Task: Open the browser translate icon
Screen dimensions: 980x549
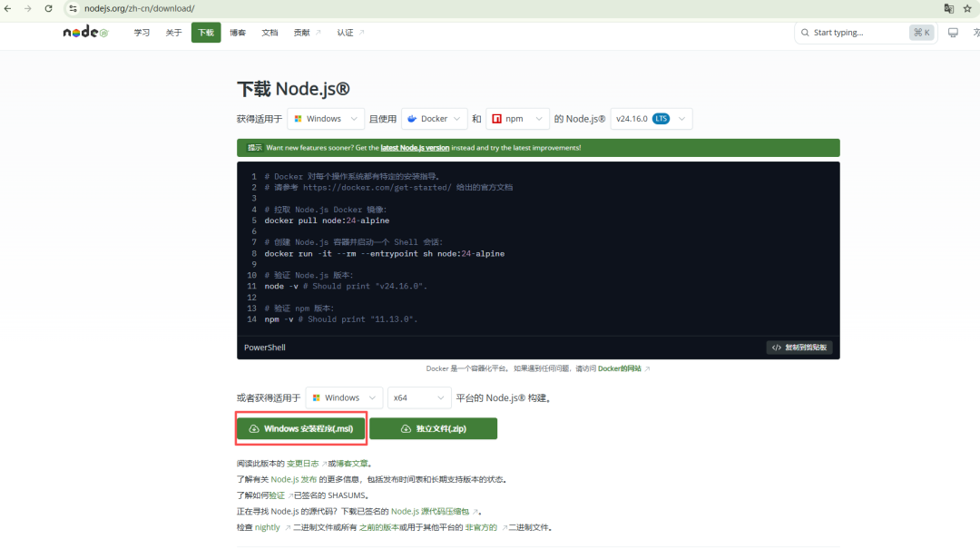Action: (949, 9)
